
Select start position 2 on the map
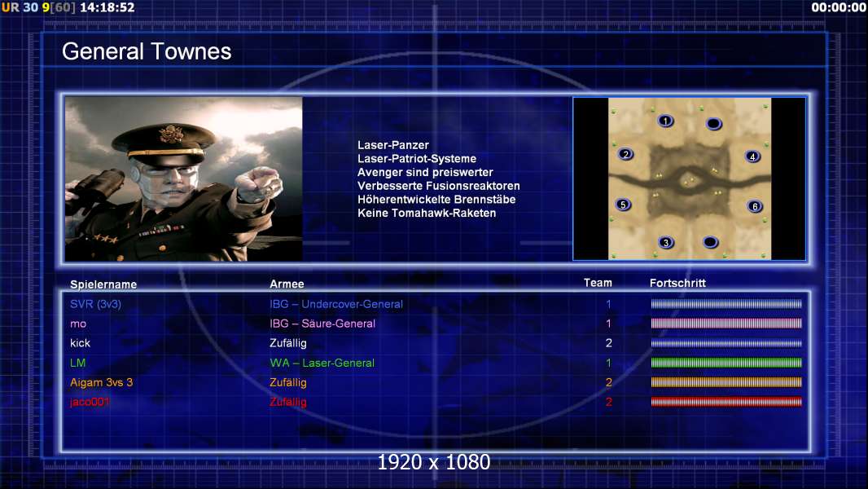tap(625, 154)
